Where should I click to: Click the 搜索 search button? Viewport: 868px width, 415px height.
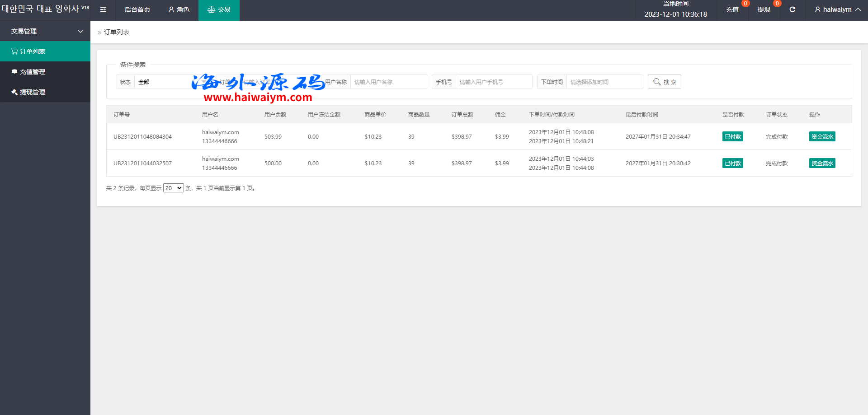[664, 82]
